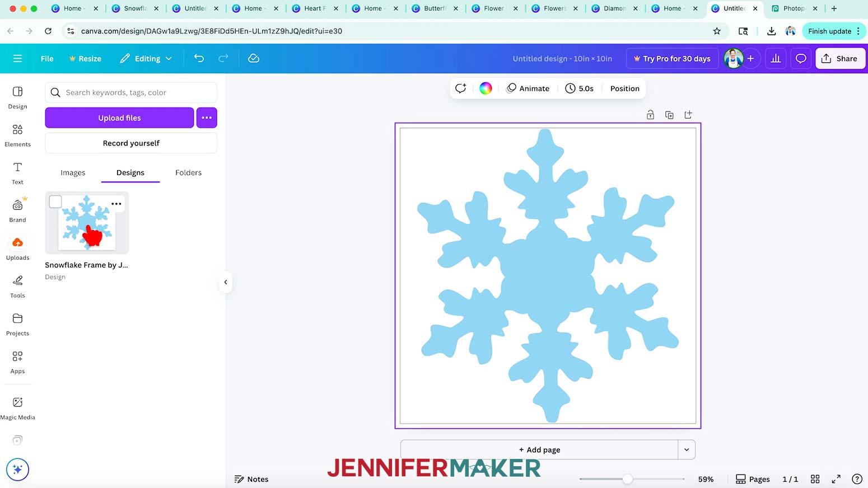Image resolution: width=868 pixels, height=488 pixels.
Task: Switch to the Butterfly browser tab
Action: [435, 8]
